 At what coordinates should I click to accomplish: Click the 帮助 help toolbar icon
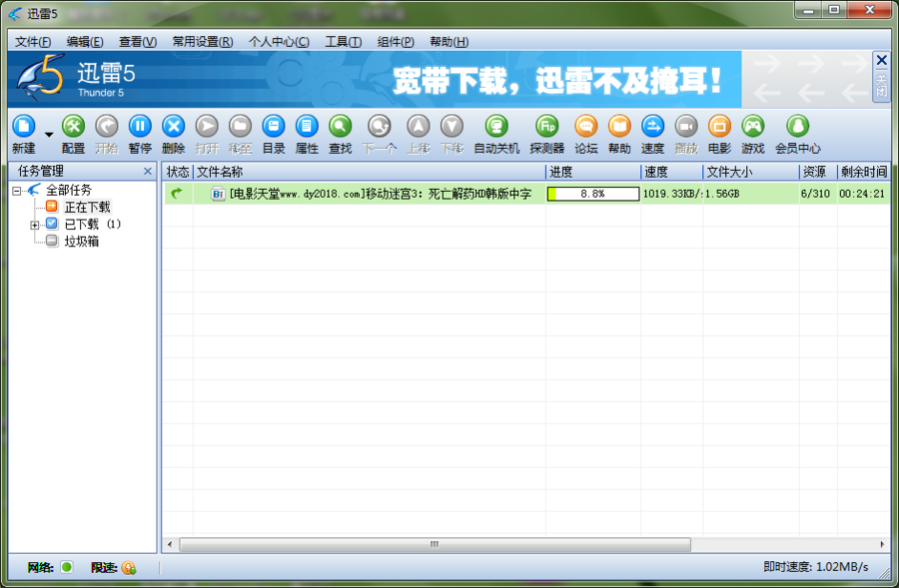619,126
